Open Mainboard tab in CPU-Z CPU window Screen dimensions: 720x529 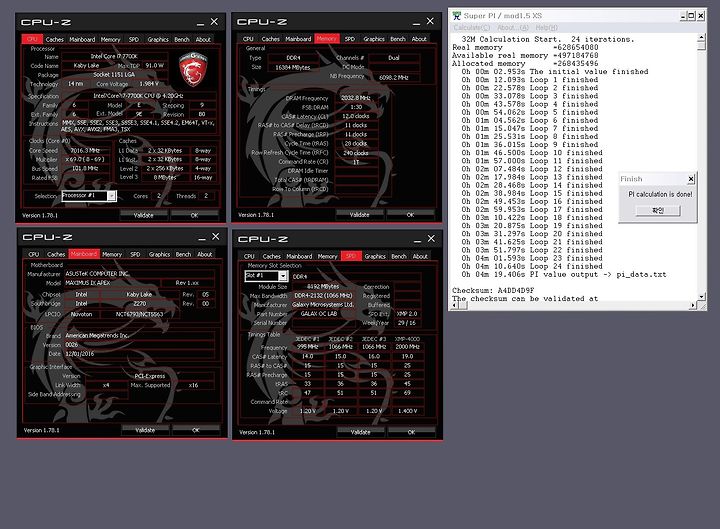click(82, 39)
